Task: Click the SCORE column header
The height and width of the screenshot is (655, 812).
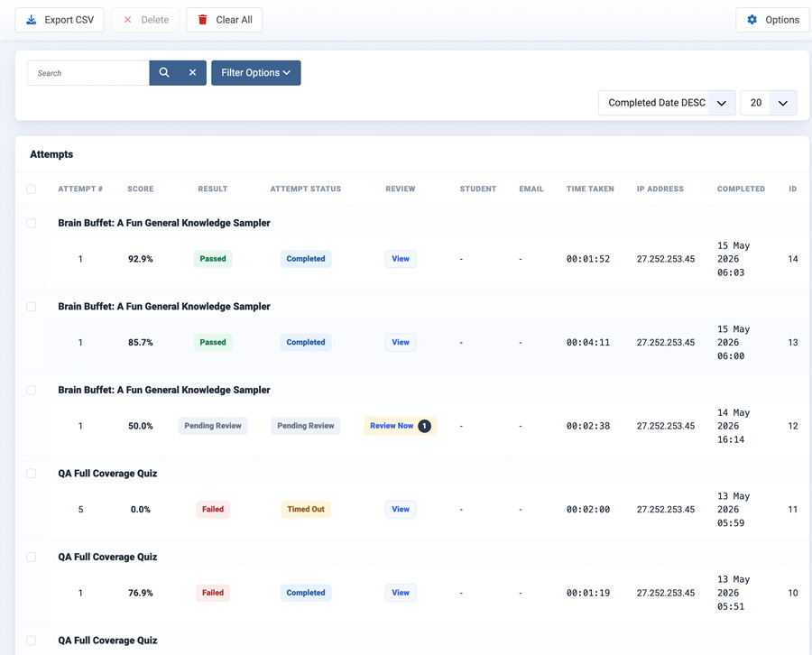Action: tap(141, 189)
